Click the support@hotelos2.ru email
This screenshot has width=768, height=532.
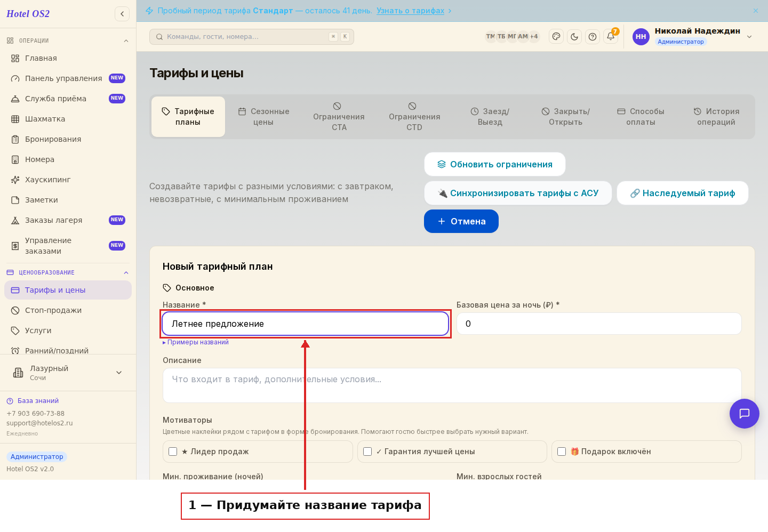click(39, 423)
